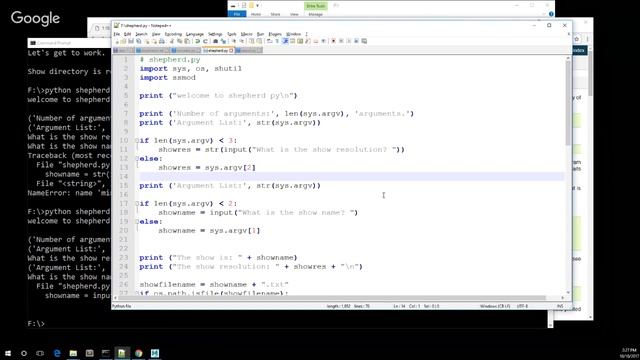Image resolution: width=640 pixels, height=360 pixels.
Task: Open Task View from taskbar
Action: pos(40,353)
